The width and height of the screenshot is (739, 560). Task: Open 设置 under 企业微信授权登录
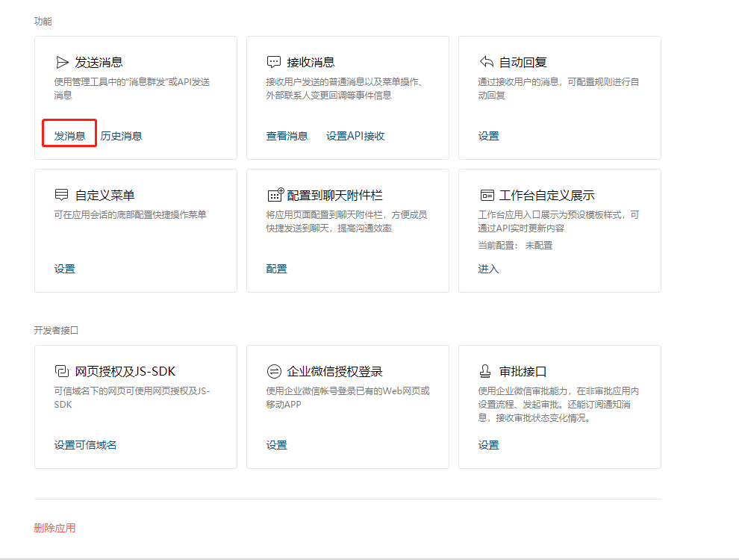pos(277,445)
